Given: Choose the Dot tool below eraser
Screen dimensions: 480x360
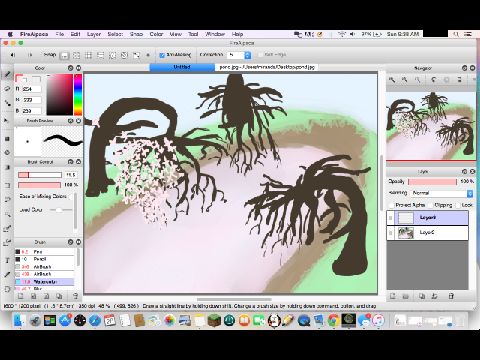Looking at the screenshot, I should (7, 103).
